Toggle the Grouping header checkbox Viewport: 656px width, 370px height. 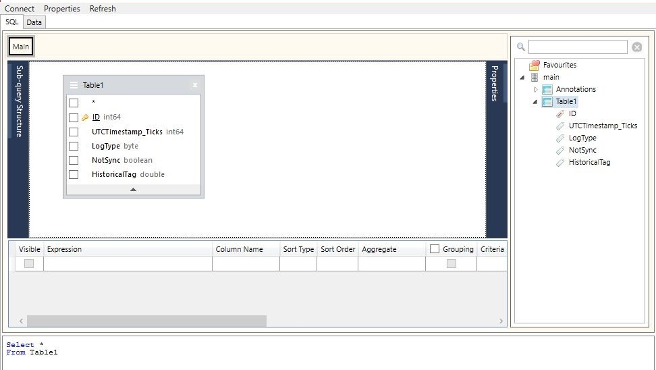435,249
